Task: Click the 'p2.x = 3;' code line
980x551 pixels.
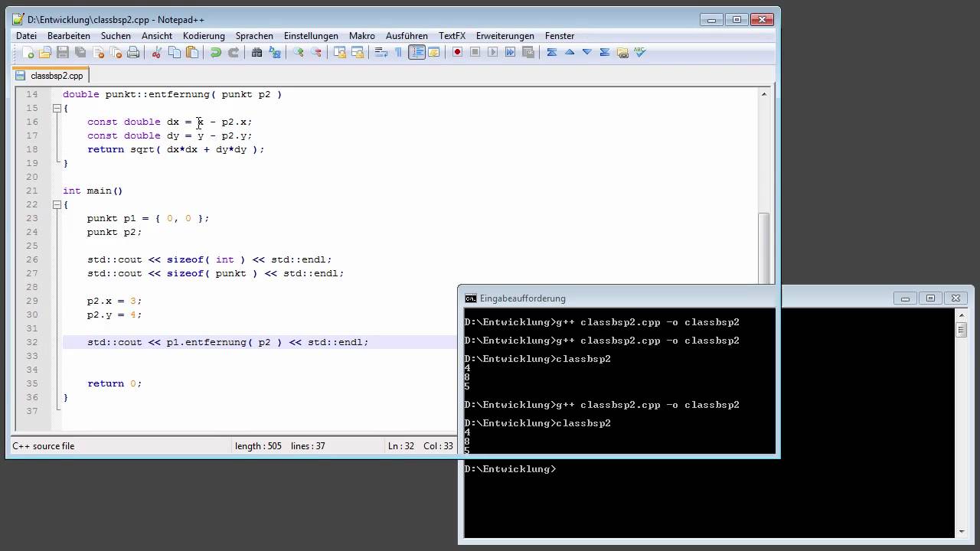Action: point(114,301)
